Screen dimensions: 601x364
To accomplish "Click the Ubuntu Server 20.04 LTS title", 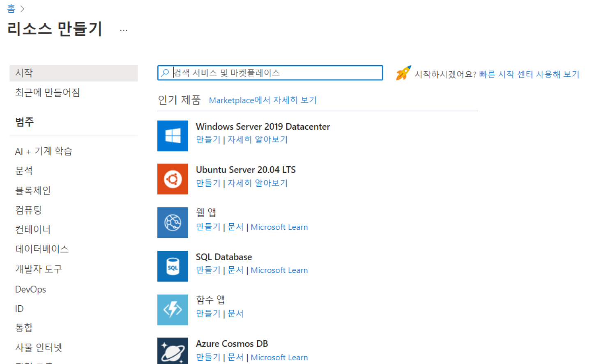I will pyautogui.click(x=246, y=169).
